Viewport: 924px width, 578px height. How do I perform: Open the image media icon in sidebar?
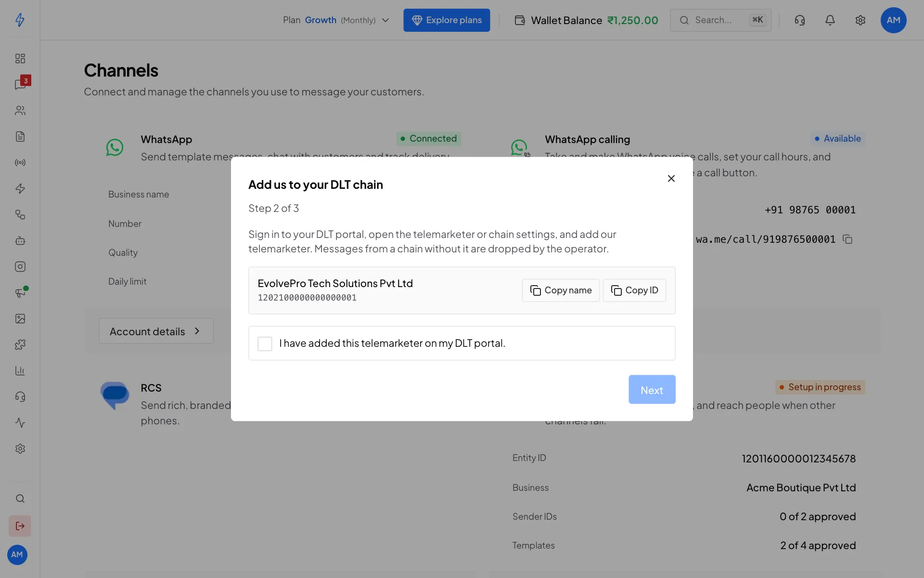pyautogui.click(x=20, y=318)
